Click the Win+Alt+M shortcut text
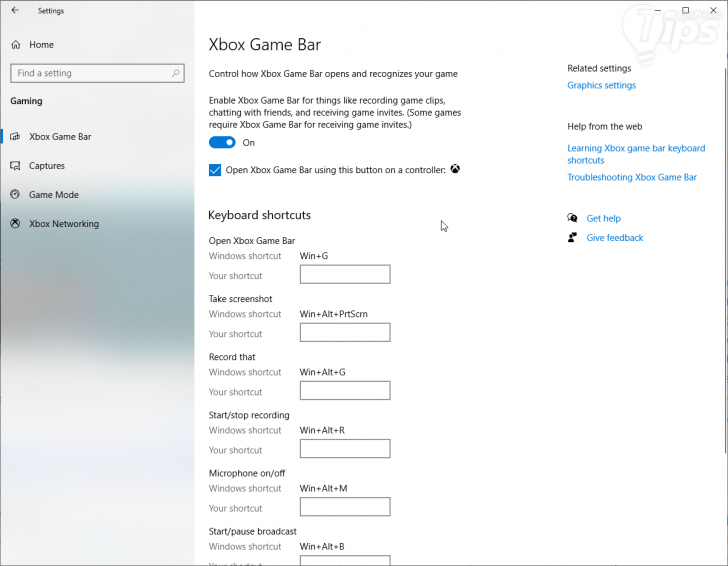Screen dimensions: 728x566 pos(323,488)
